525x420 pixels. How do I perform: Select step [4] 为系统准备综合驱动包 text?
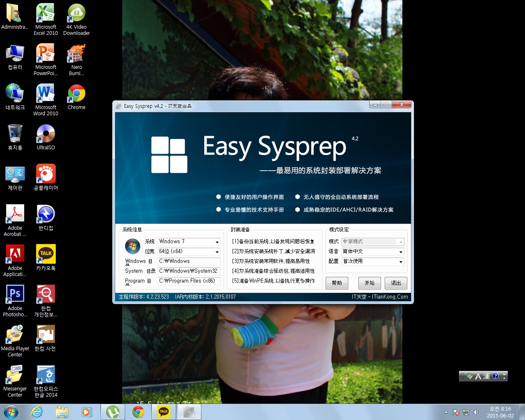point(273,271)
